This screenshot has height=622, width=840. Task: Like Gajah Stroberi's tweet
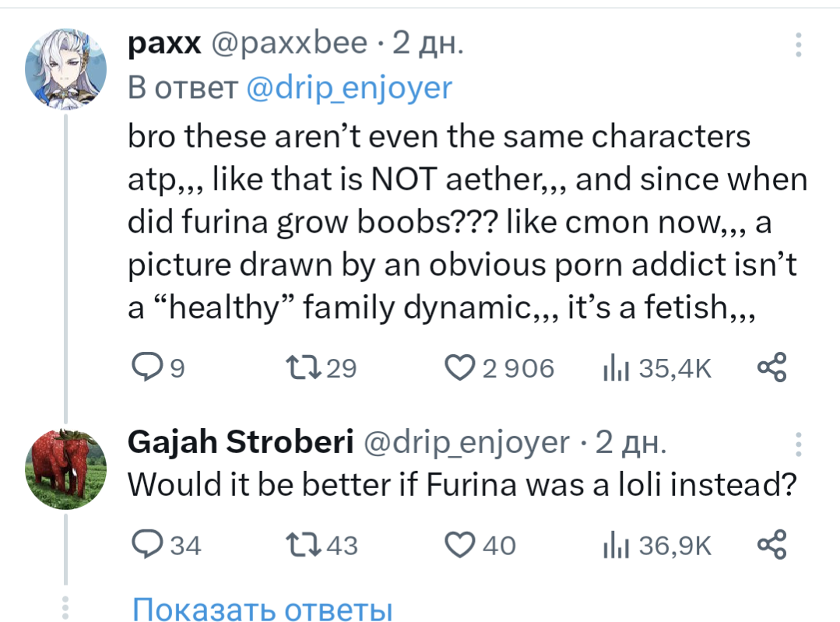(459, 545)
